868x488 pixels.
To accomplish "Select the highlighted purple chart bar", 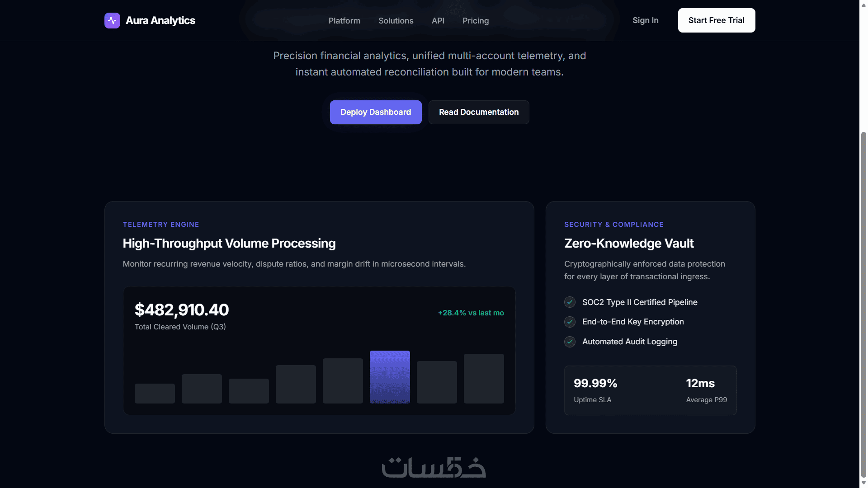I will click(389, 377).
